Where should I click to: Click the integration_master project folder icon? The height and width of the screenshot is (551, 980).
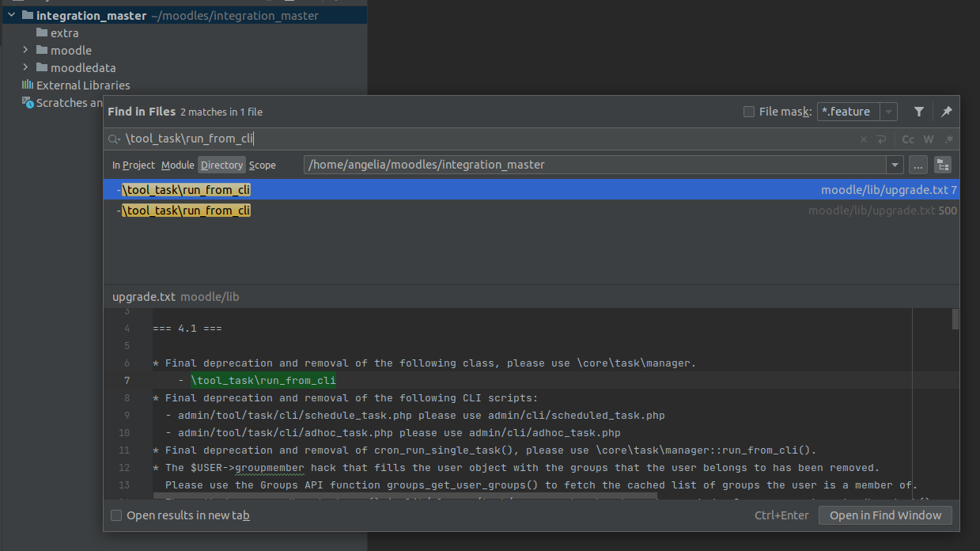tap(28, 15)
